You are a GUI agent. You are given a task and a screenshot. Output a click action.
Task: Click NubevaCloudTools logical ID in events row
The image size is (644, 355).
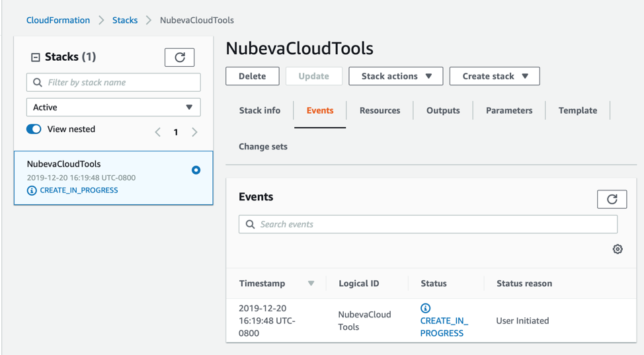[x=365, y=321]
